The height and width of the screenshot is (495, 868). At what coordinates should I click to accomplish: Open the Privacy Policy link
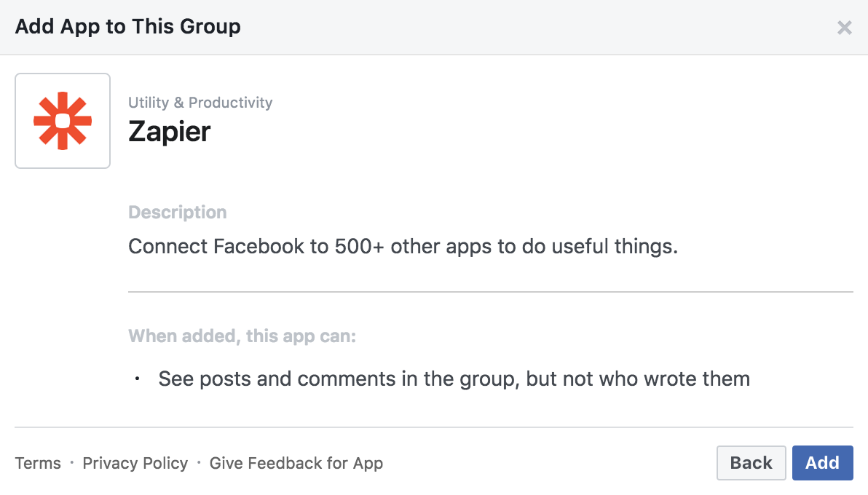click(x=135, y=463)
